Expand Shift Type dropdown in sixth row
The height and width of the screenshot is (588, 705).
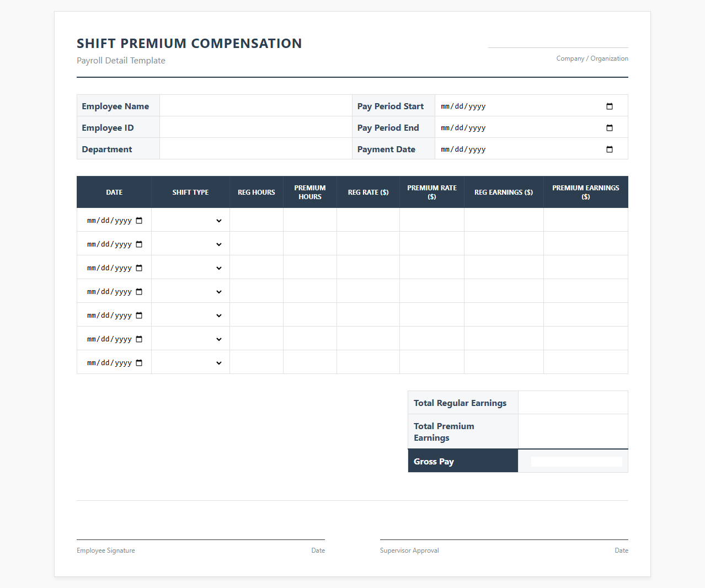point(190,339)
